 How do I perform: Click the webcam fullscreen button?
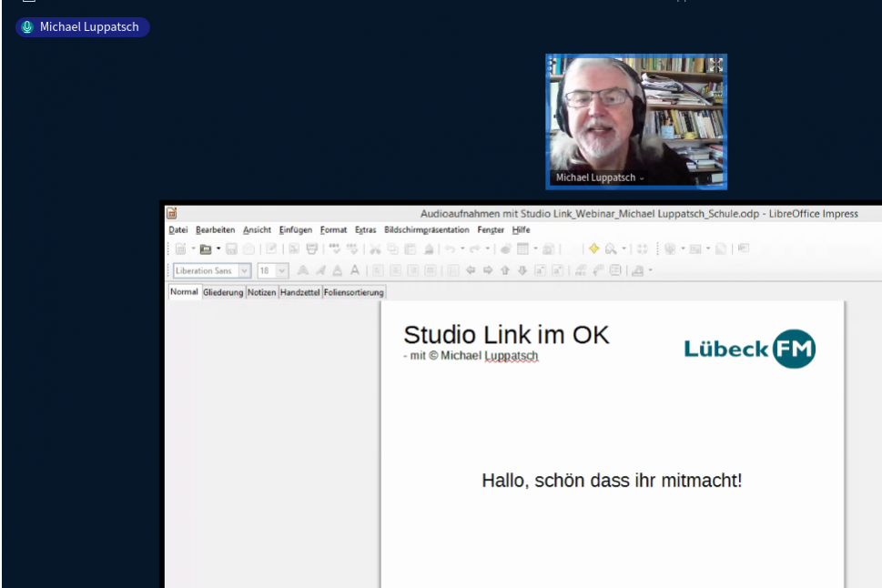[x=716, y=65]
